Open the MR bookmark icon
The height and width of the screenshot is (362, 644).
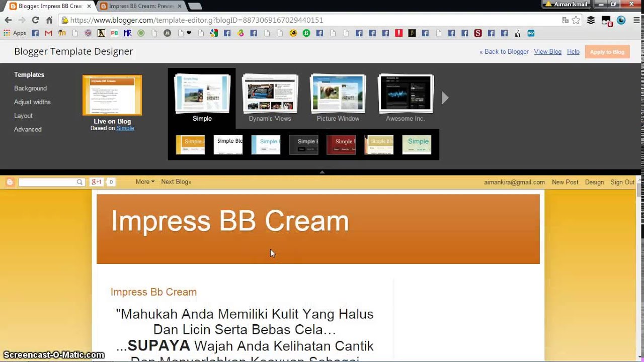pos(128,33)
